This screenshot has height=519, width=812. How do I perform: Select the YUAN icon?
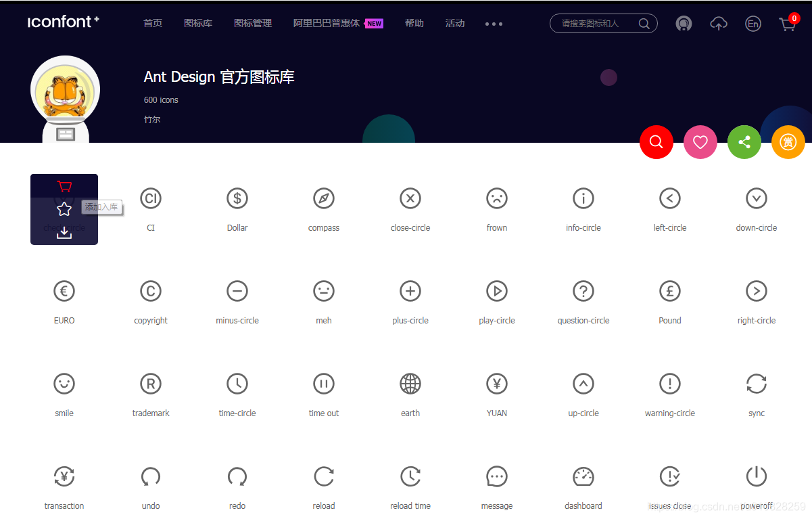tap(497, 384)
